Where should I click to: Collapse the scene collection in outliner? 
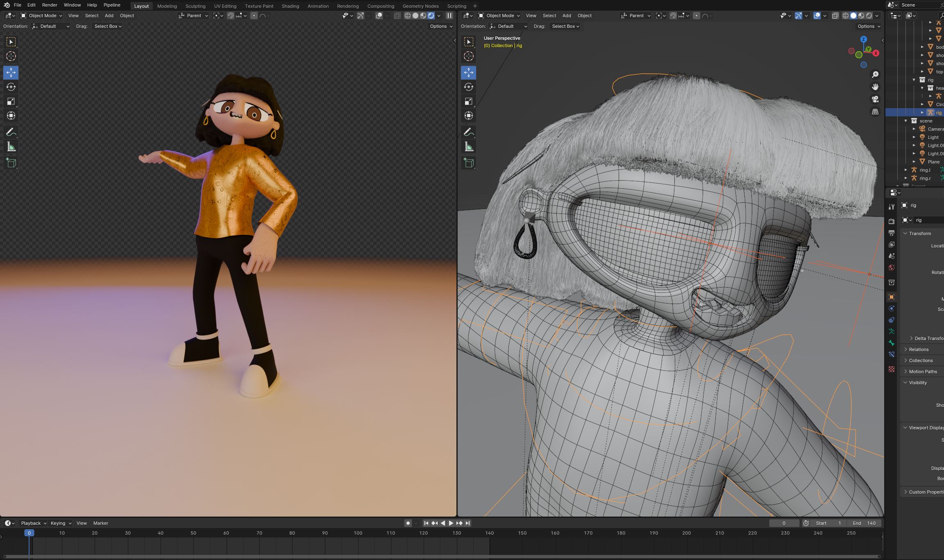(906, 121)
